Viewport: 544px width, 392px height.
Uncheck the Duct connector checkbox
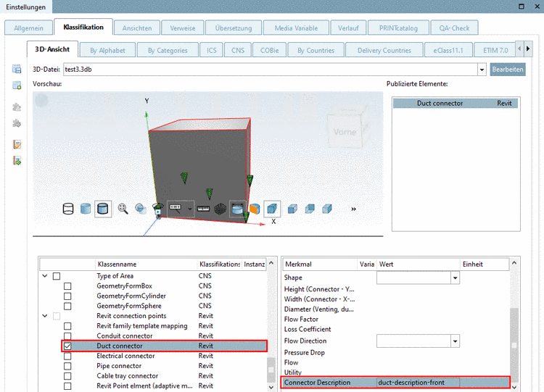pyautogui.click(x=67, y=346)
